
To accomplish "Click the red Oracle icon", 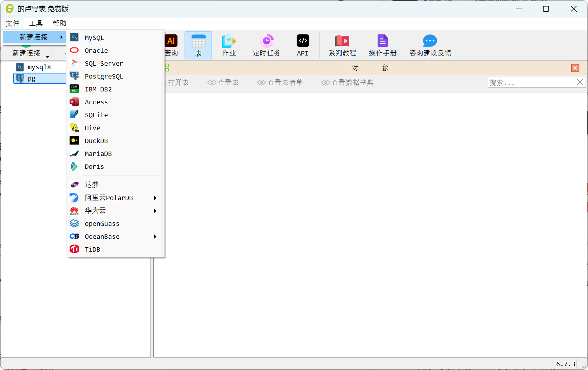I will point(74,50).
